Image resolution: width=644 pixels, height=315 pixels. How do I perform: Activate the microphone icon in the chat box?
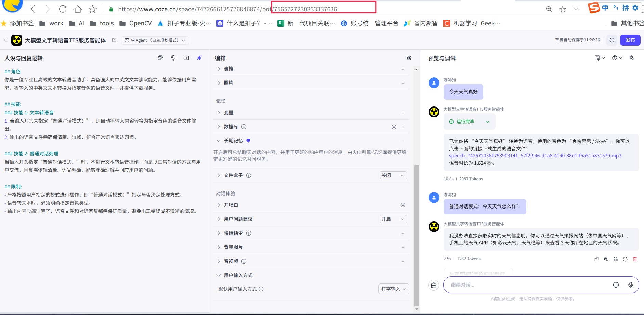[x=630, y=285]
